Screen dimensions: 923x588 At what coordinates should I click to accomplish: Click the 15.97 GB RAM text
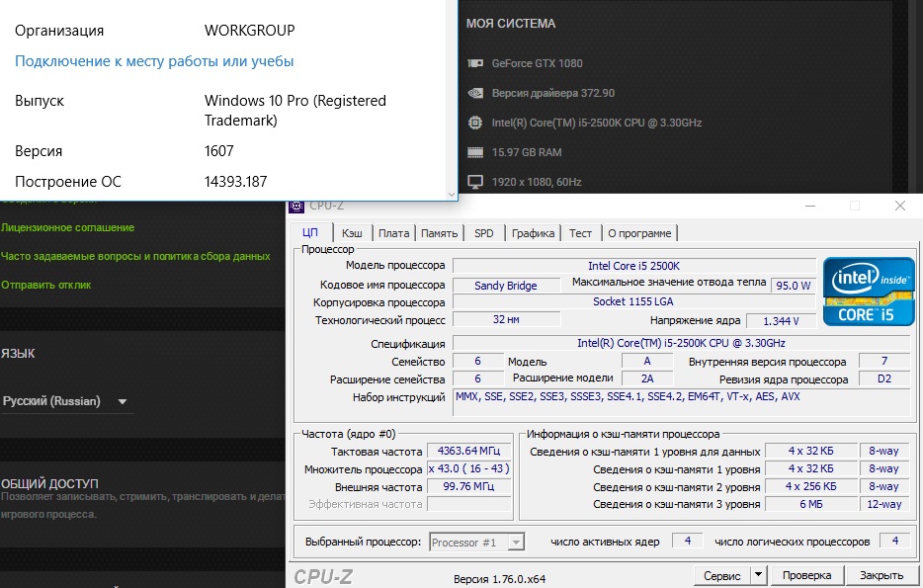(527, 152)
